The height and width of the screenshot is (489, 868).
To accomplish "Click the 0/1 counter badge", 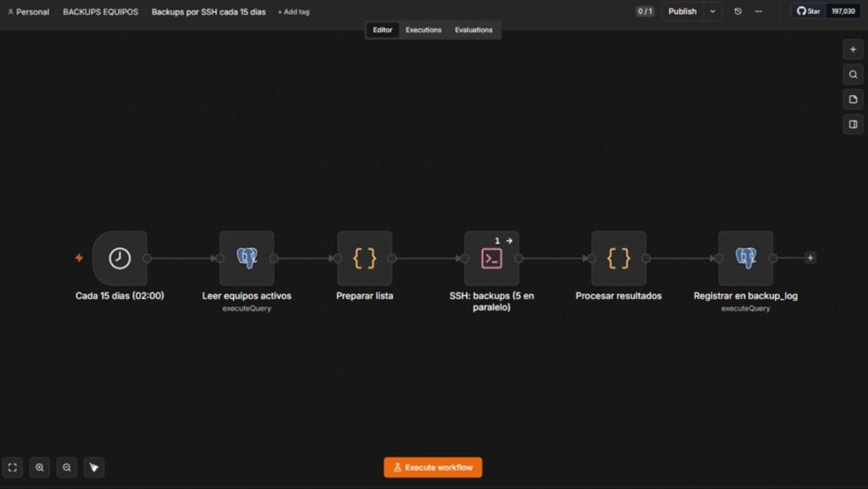I will pyautogui.click(x=645, y=12).
